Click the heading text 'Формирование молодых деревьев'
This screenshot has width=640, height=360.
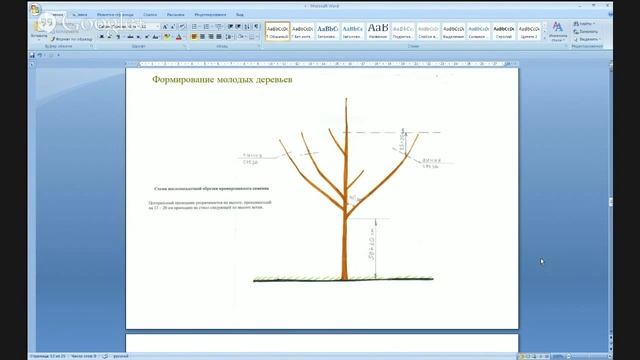tap(222, 80)
